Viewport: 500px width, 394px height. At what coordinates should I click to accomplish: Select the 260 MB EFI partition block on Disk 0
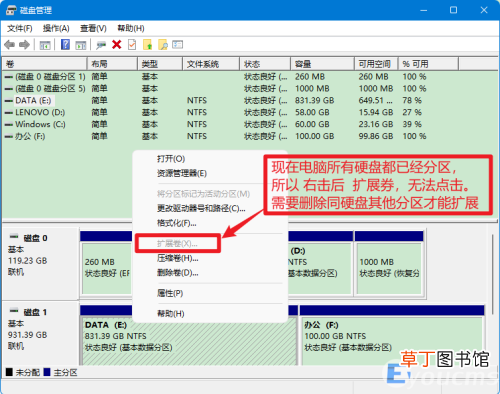(107, 268)
